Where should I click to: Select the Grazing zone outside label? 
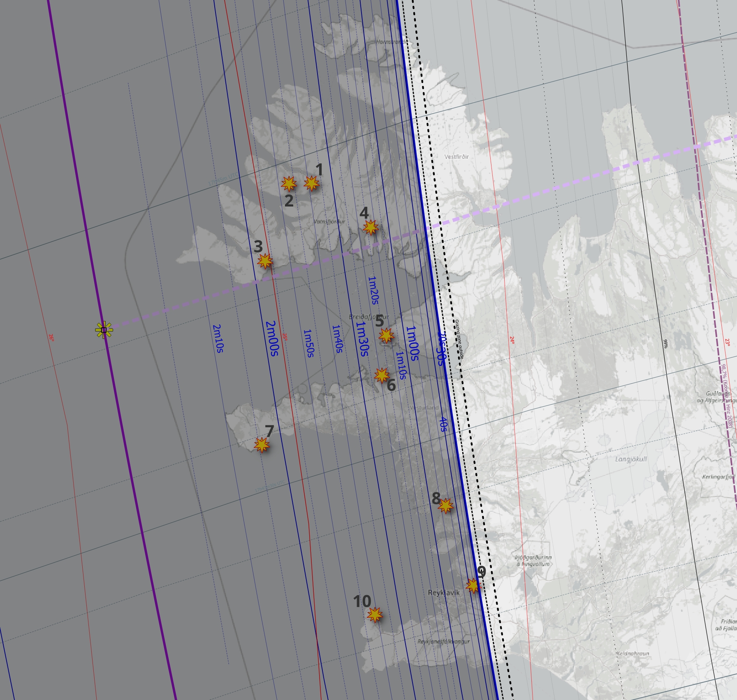459,338
